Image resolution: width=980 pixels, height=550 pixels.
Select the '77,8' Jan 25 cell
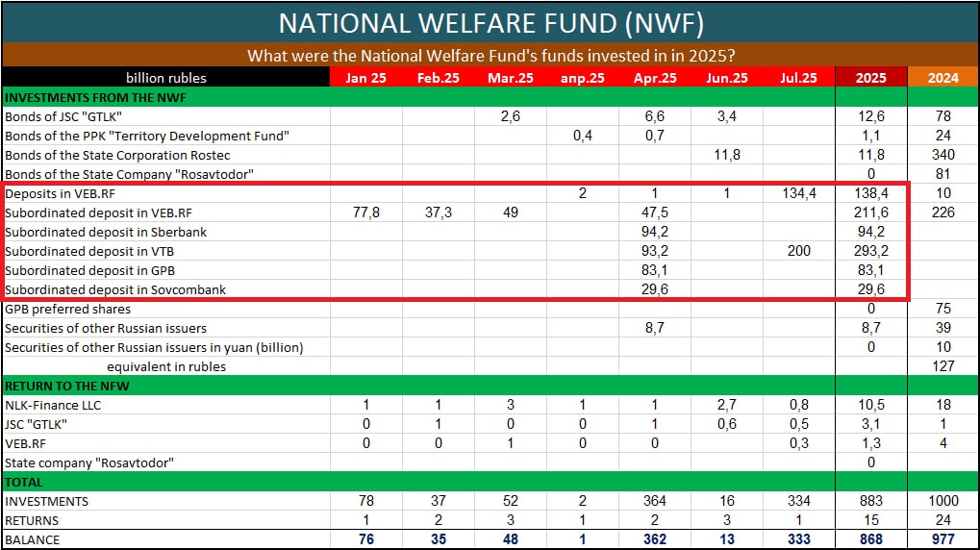pos(366,212)
